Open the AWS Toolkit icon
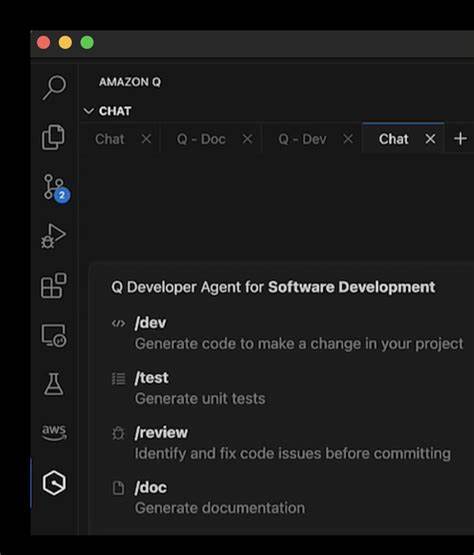Image resolution: width=474 pixels, height=555 pixels. (54, 432)
